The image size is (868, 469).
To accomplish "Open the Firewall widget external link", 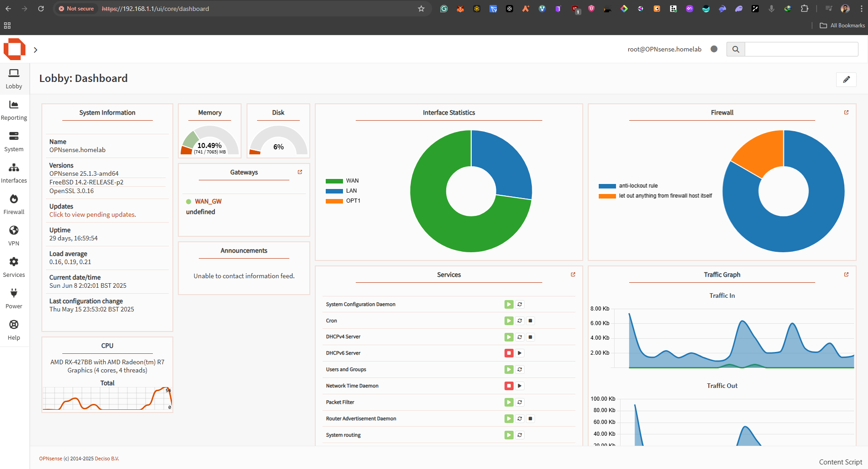I will tap(846, 112).
